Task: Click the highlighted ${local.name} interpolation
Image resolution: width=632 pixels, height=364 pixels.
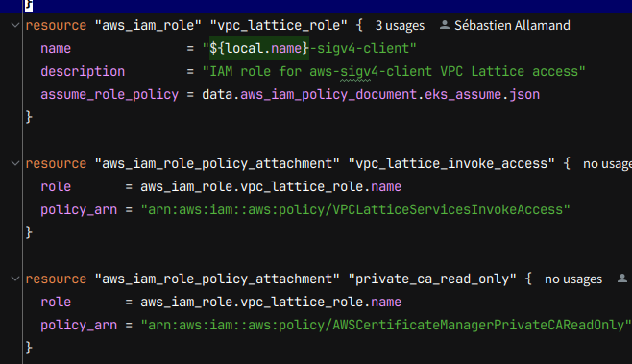Action: pyautogui.click(x=259, y=48)
